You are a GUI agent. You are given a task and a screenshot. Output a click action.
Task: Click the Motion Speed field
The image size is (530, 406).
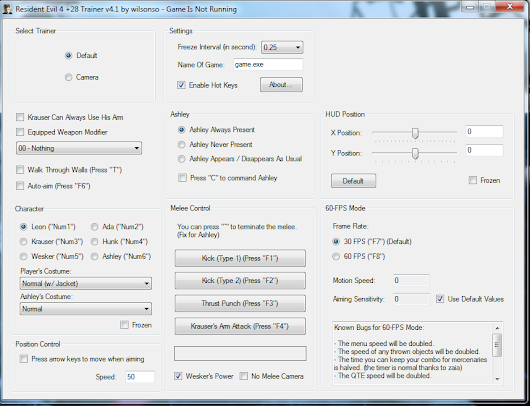point(411,280)
